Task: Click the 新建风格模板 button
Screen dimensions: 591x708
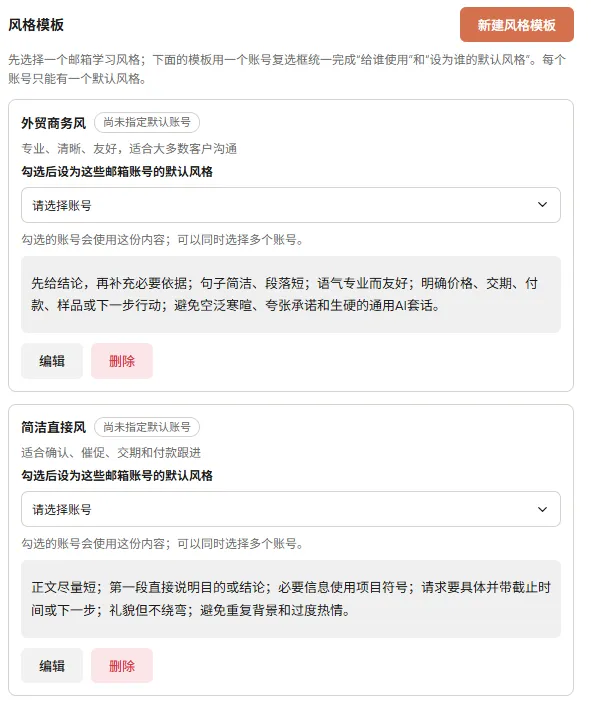Action: [x=517, y=25]
